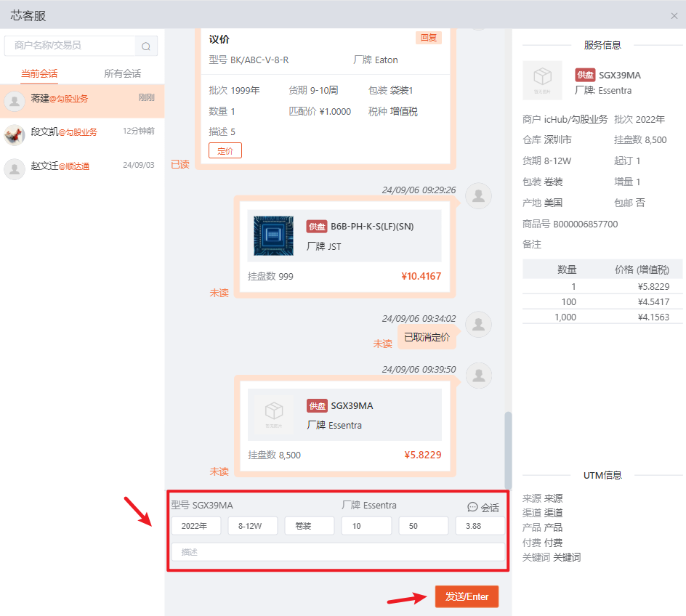This screenshot has height=616, width=686.
Task: Edit the 3.88 price field
Action: (x=480, y=526)
